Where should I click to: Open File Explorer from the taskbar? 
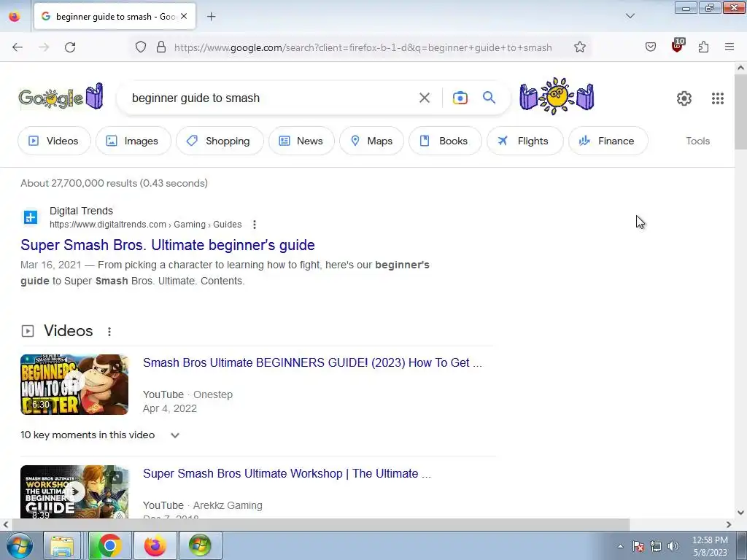pyautogui.click(x=62, y=545)
